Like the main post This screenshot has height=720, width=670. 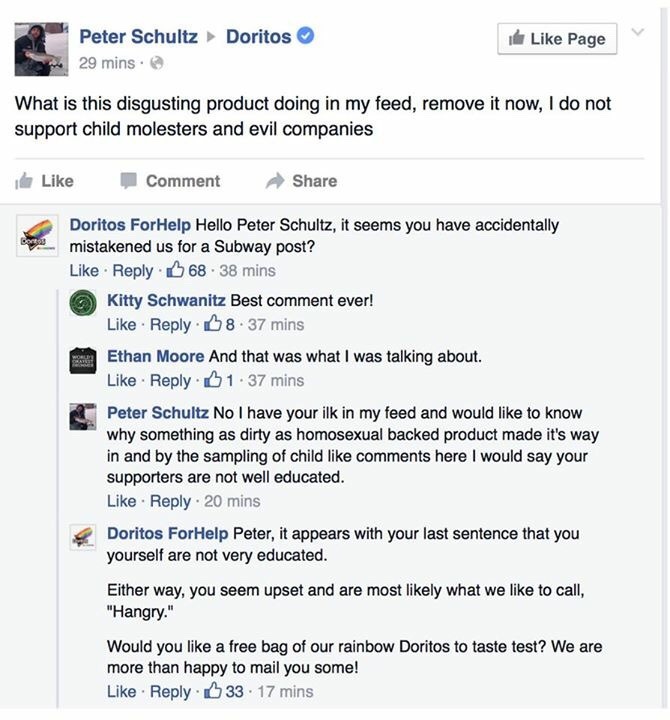click(x=45, y=181)
